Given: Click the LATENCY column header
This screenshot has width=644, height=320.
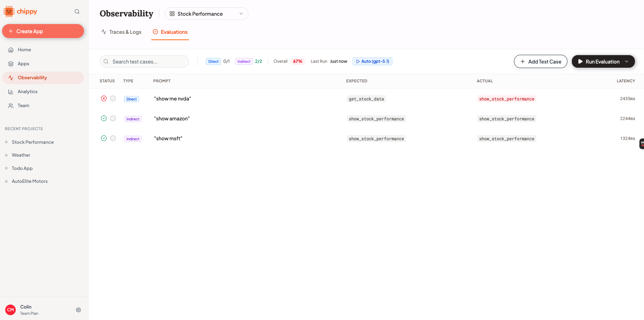Looking at the screenshot, I should coord(626,81).
